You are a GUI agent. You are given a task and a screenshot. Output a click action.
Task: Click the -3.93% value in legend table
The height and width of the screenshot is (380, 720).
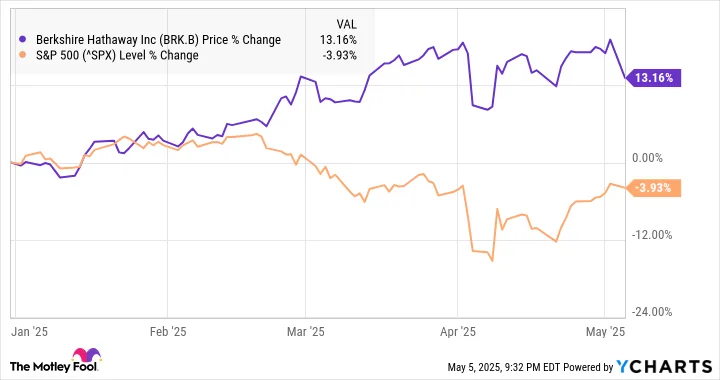click(340, 56)
